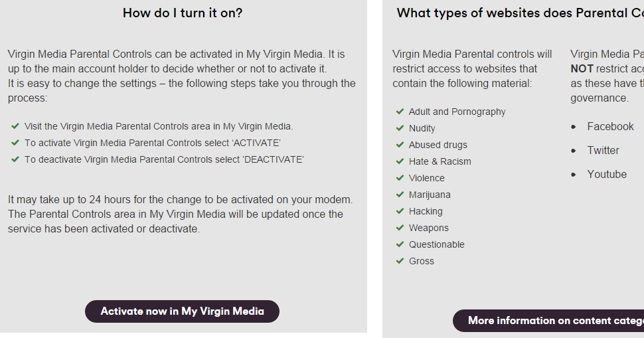Click the checkmark next to 'Hate & Racism'

click(400, 161)
